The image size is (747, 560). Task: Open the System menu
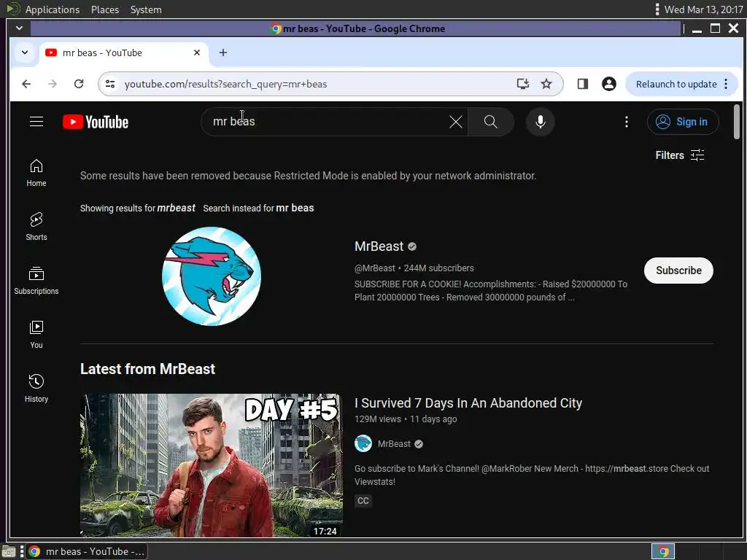(x=146, y=9)
